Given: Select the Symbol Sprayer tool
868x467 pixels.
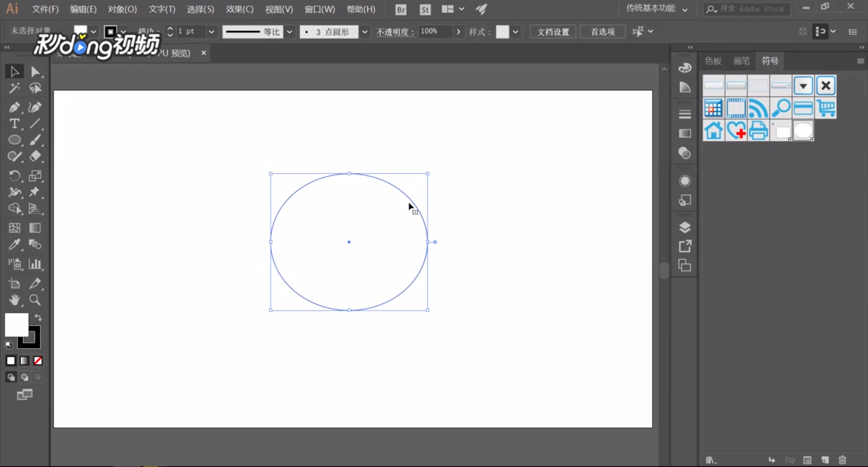Looking at the screenshot, I should (x=14, y=264).
